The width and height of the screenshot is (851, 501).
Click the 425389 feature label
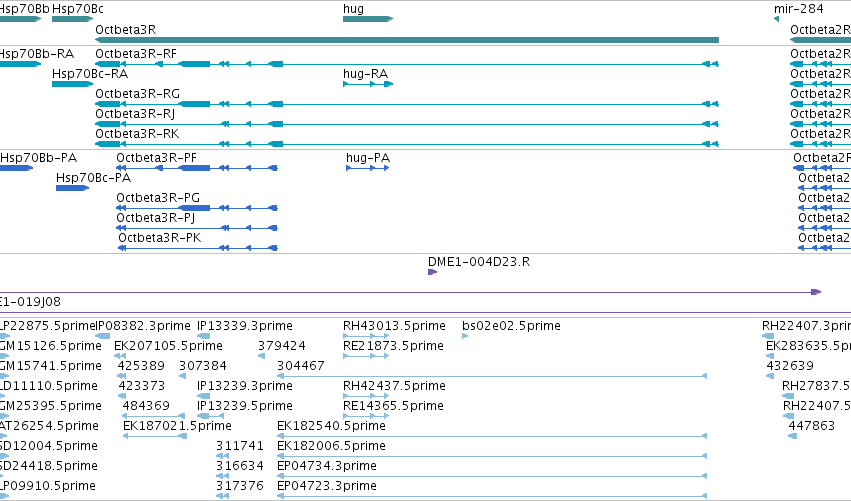coord(141,366)
